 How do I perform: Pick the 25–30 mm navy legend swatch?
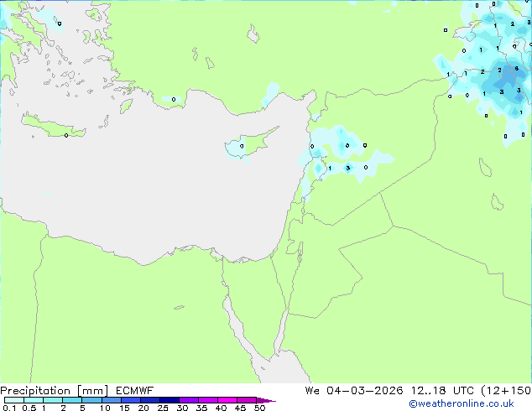170,400
